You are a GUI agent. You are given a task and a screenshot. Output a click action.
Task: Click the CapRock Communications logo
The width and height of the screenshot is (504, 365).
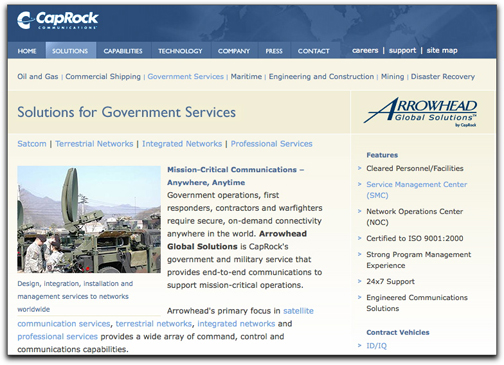[58, 20]
